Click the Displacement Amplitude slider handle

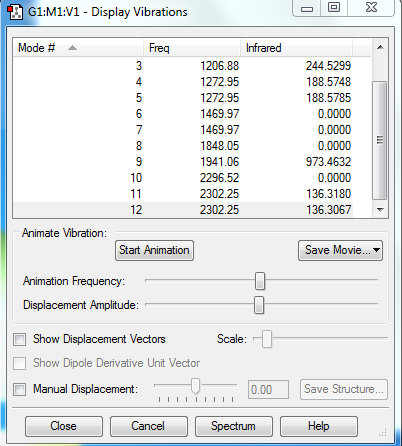coord(259,305)
